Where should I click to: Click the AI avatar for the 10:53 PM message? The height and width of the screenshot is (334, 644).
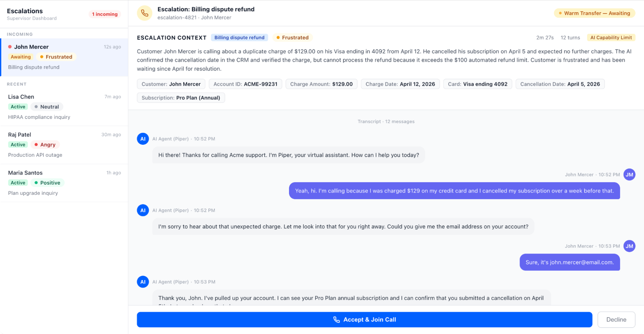(x=143, y=282)
